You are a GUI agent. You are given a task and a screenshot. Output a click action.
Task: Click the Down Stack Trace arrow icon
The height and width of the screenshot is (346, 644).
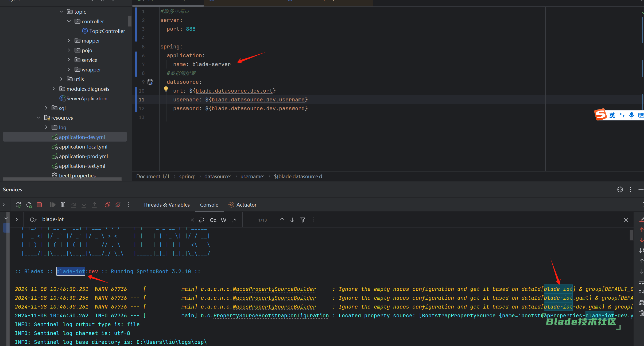click(x=642, y=271)
